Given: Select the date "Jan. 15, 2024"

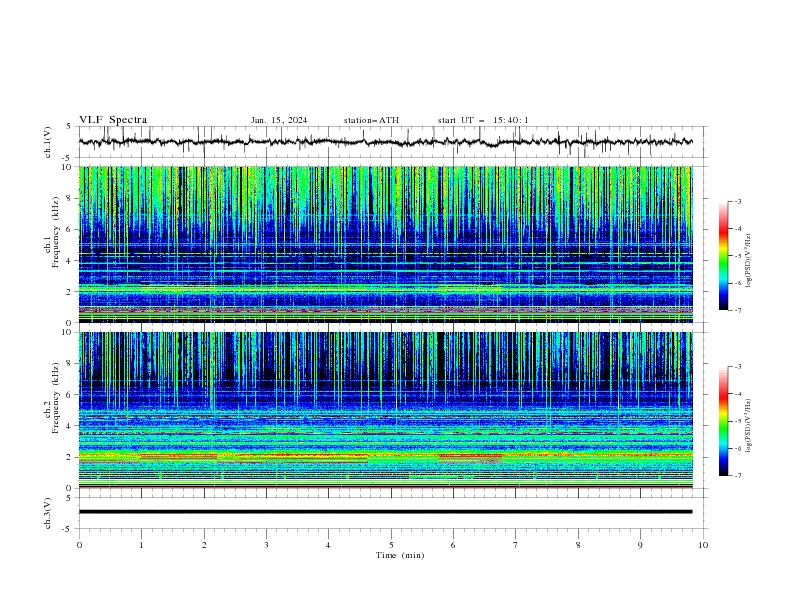Looking at the screenshot, I should tap(279, 120).
